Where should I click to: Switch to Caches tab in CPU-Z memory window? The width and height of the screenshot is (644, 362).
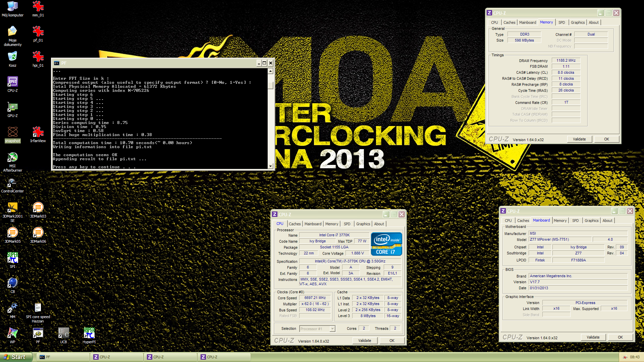coord(509,22)
